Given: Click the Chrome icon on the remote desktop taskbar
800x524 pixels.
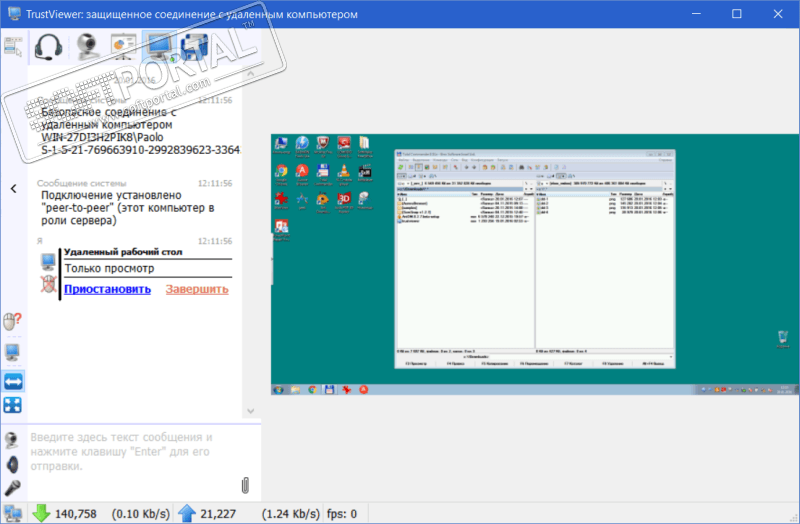Looking at the screenshot, I should coord(312,390).
